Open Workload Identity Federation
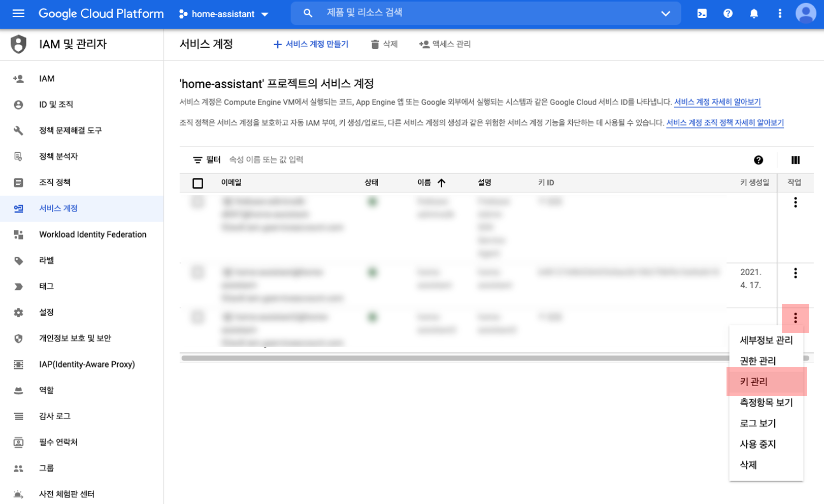 pyautogui.click(x=82, y=234)
